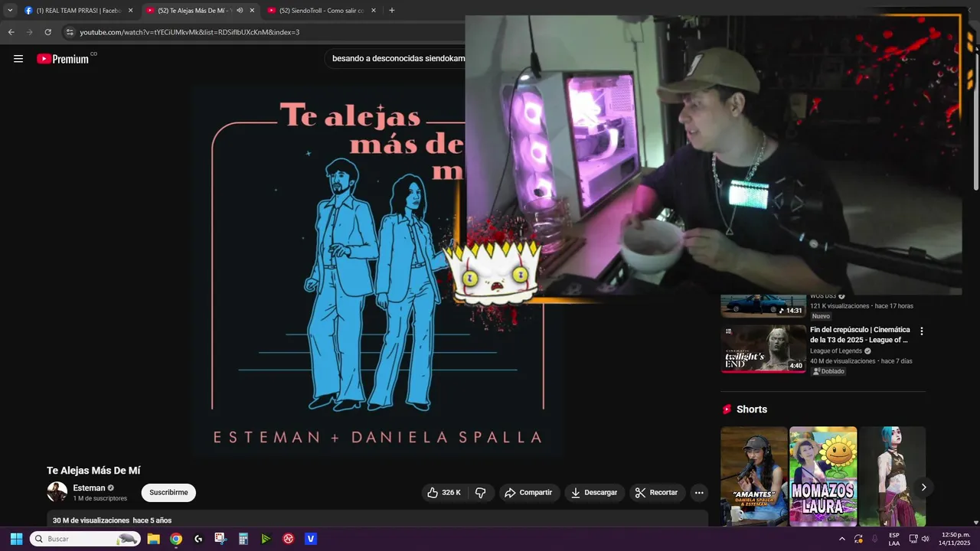Open more actions three-dot menu under video

699,493
